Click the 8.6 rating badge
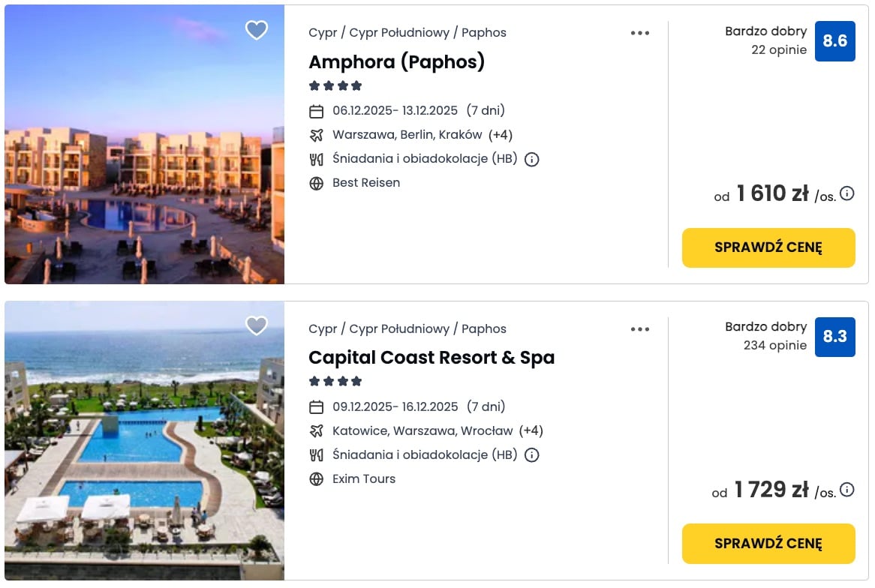This screenshot has height=588, width=875. click(834, 41)
